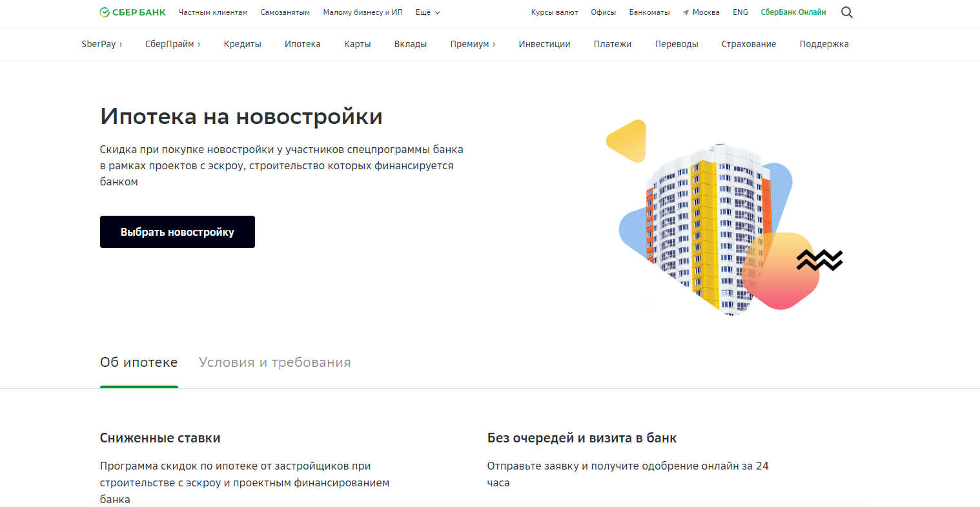Go to the Карты section
980x507 pixels.
[358, 44]
